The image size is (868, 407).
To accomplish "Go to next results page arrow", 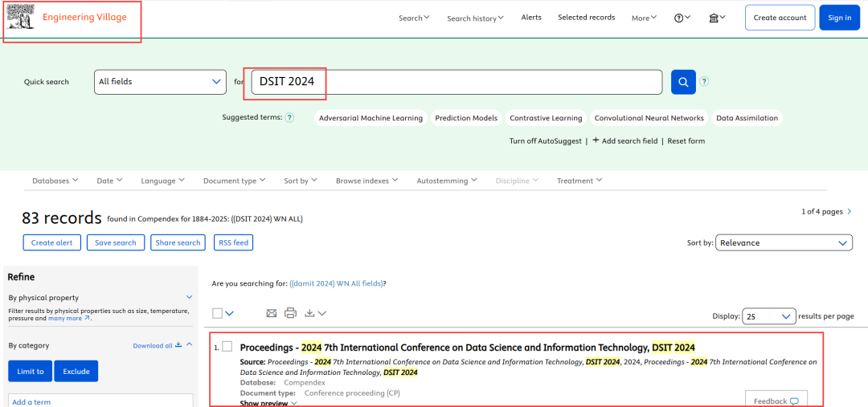I will pos(850,212).
